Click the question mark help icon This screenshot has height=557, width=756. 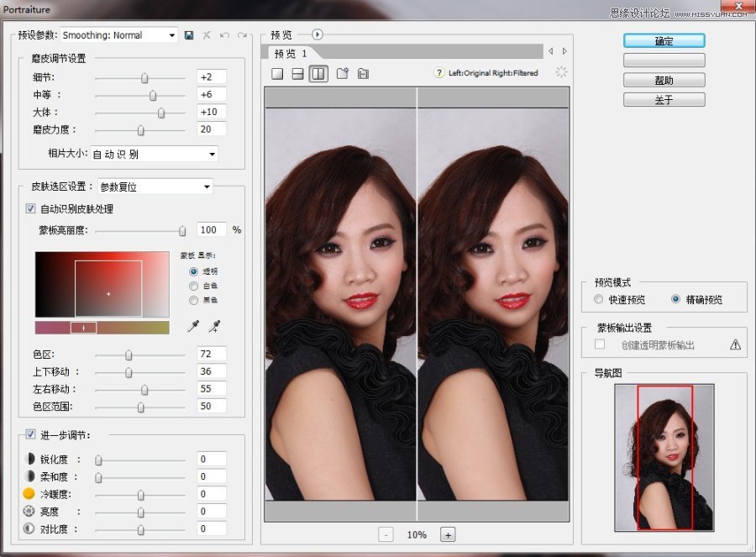pyautogui.click(x=438, y=73)
